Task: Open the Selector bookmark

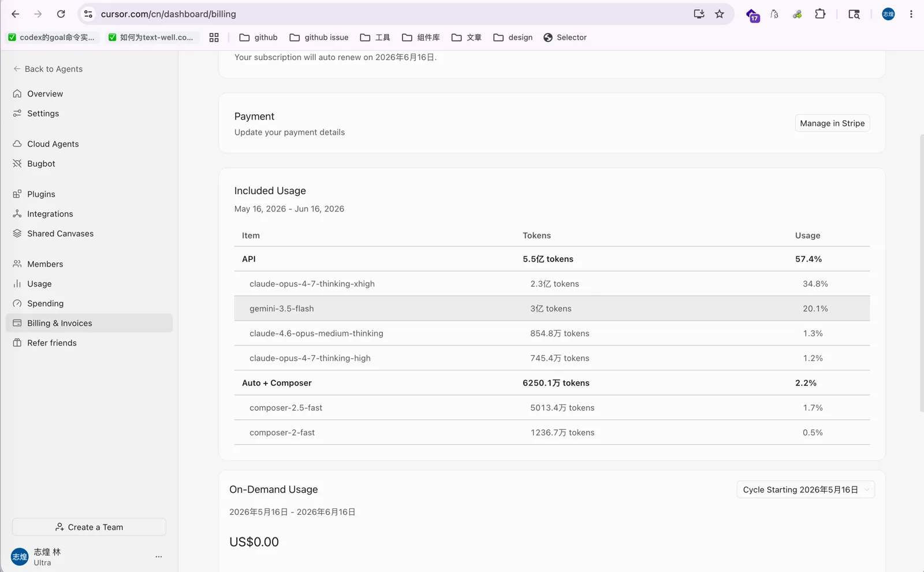Action: point(565,38)
